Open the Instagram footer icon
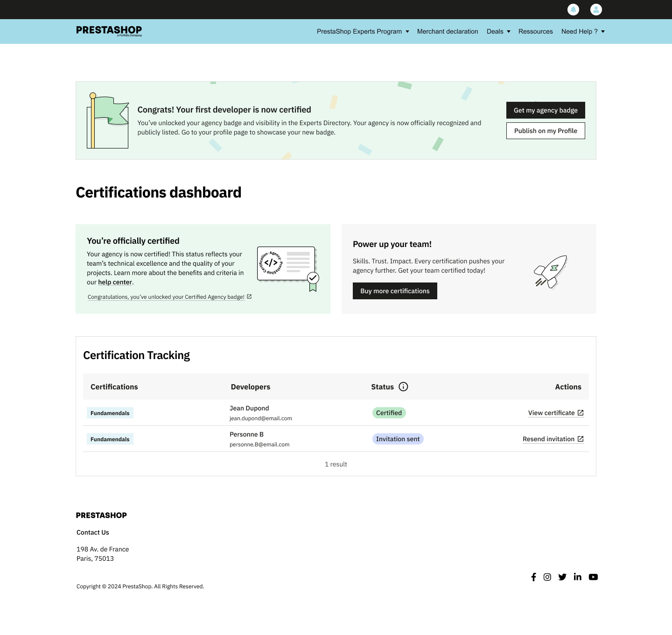 (547, 577)
